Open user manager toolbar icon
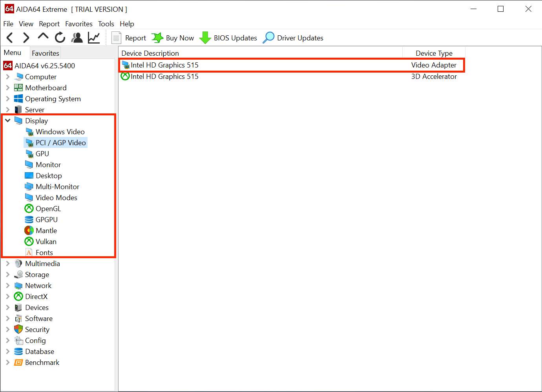The width and height of the screenshot is (542, 392). pos(77,38)
